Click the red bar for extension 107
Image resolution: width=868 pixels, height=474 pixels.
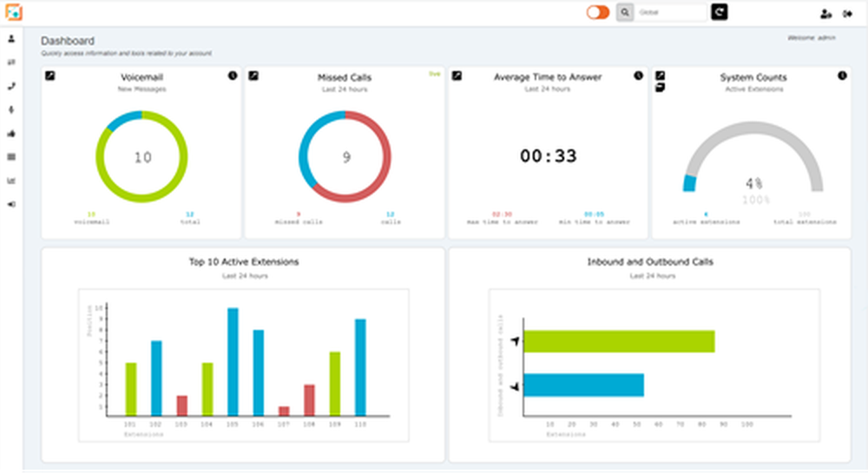(284, 411)
